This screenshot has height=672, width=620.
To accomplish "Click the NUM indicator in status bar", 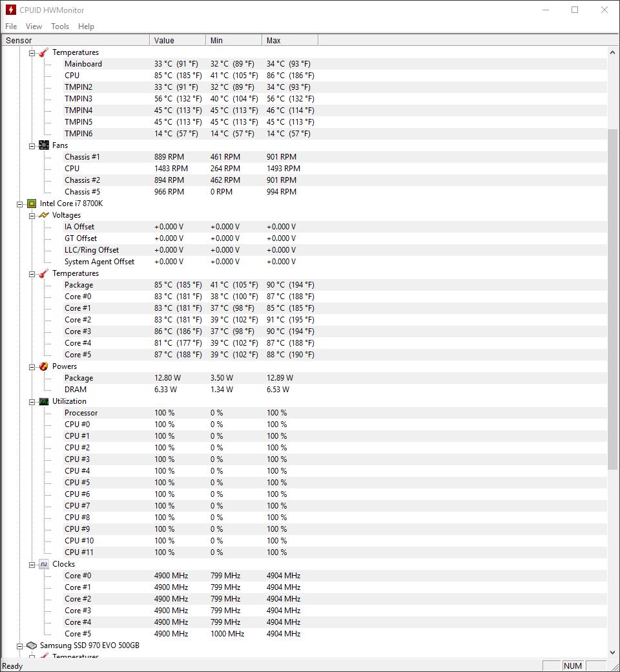I will (573, 666).
